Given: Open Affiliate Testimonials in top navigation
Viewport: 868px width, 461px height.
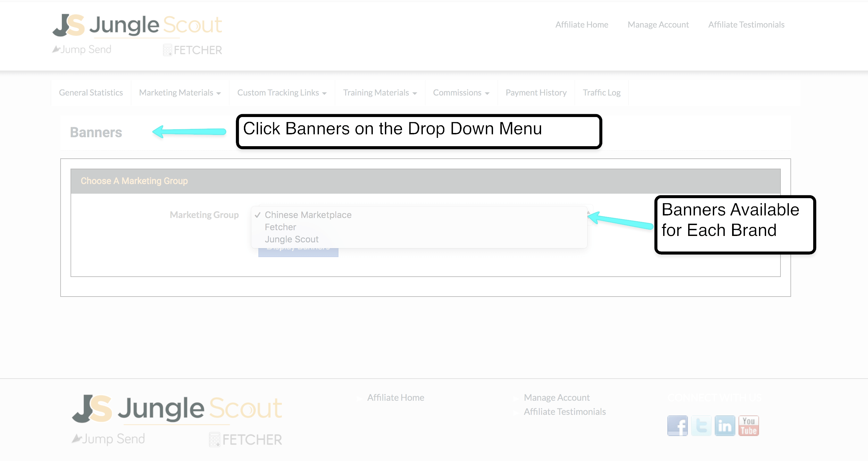Looking at the screenshot, I should 747,25.
